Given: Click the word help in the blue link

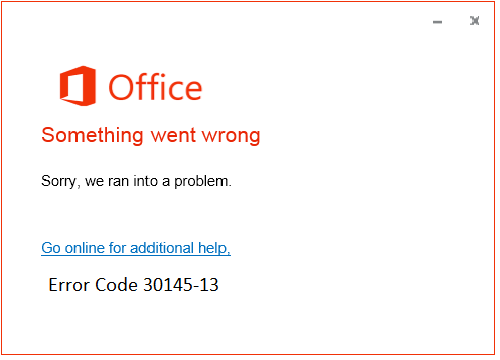Looking at the screenshot, I should [x=213, y=248].
